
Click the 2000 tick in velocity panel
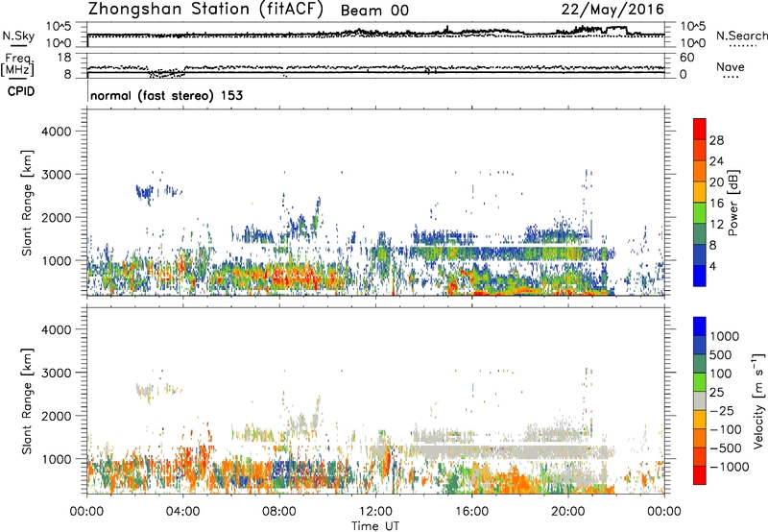[x=56, y=416]
